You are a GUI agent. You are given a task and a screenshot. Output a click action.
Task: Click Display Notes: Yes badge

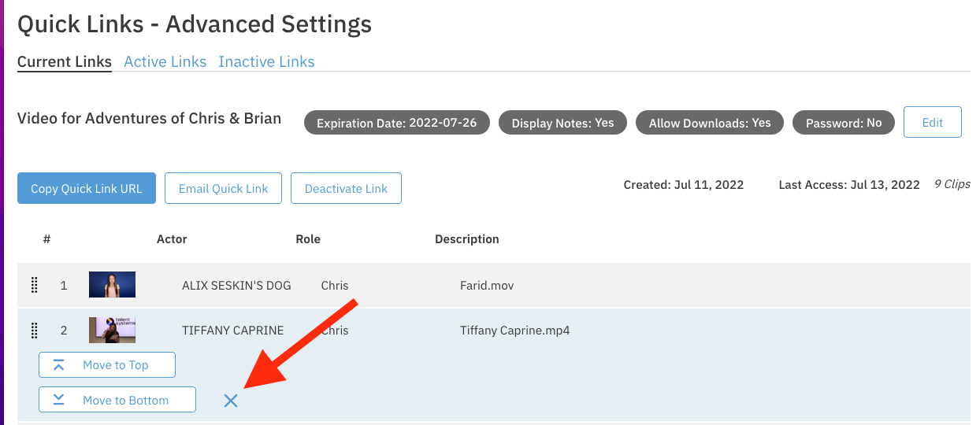click(562, 123)
